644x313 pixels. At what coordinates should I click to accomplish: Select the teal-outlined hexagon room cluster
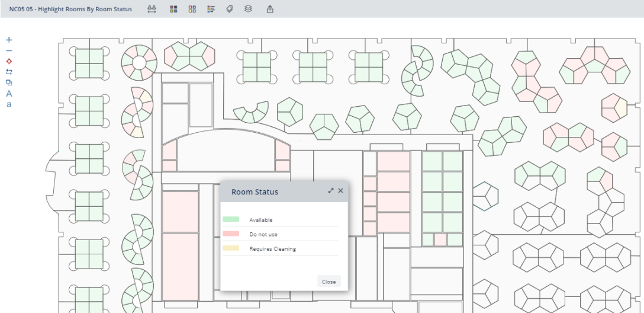tap(485, 197)
